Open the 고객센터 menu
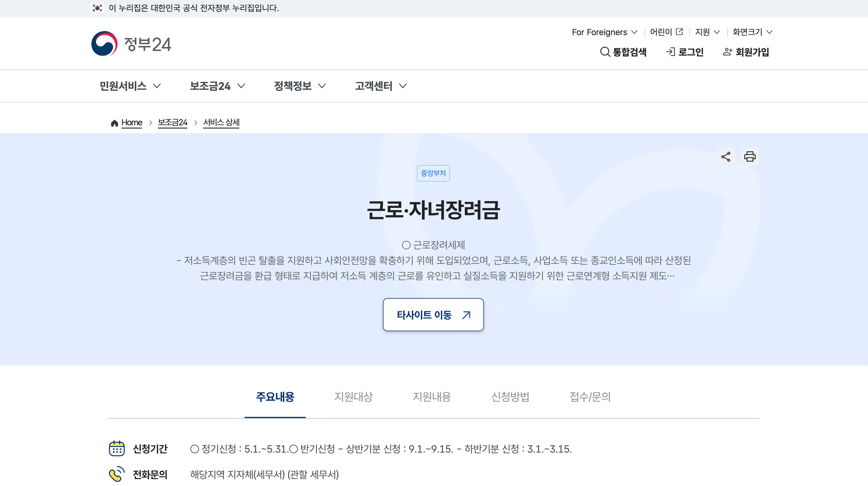Image resolution: width=868 pixels, height=486 pixels. (381, 86)
